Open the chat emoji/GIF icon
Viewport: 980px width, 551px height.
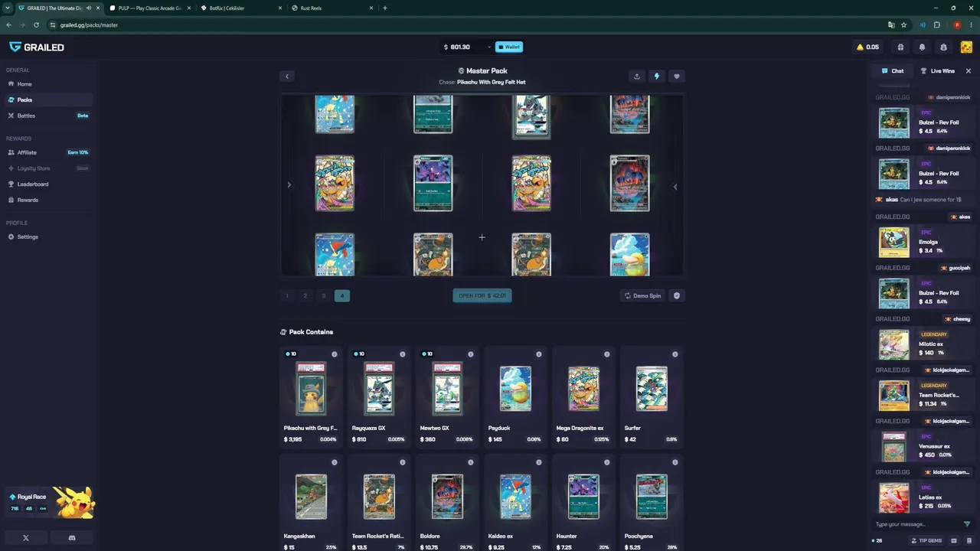coord(954,540)
